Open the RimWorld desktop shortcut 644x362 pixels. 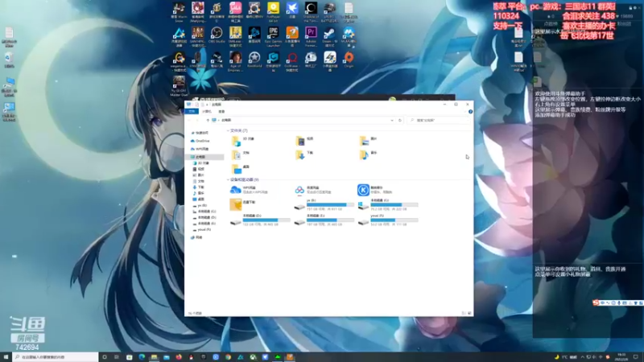pyautogui.click(x=254, y=60)
